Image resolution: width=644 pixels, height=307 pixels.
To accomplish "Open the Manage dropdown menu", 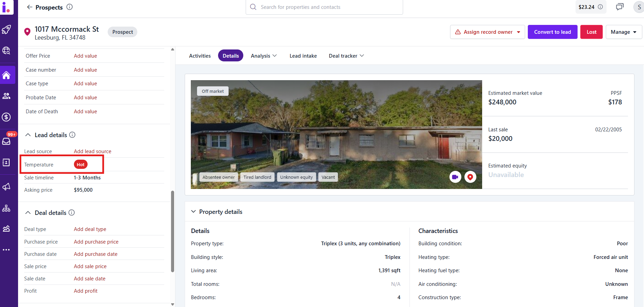I will tap(624, 32).
